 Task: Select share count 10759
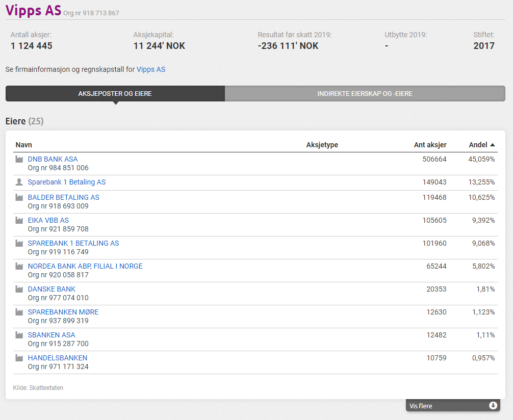click(x=437, y=358)
